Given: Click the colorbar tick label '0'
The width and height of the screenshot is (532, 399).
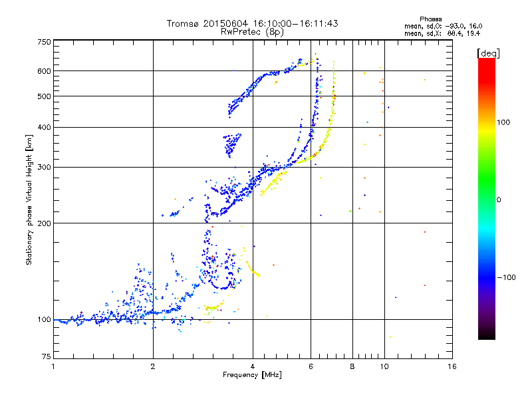Looking at the screenshot, I should pyautogui.click(x=499, y=200).
